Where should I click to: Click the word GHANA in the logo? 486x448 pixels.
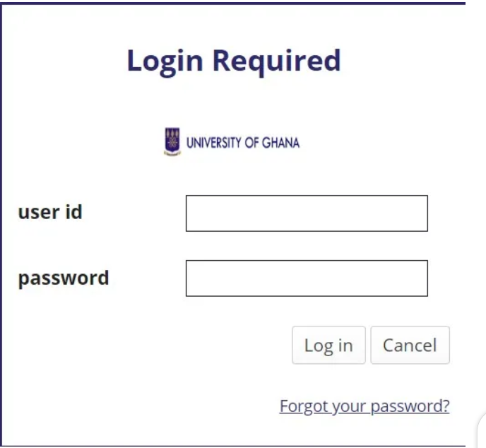tap(281, 143)
